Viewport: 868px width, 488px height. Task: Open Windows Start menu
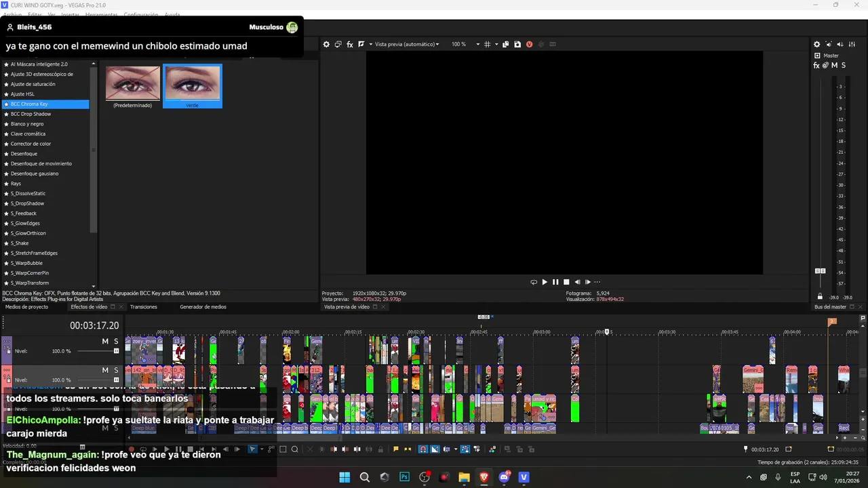click(344, 477)
